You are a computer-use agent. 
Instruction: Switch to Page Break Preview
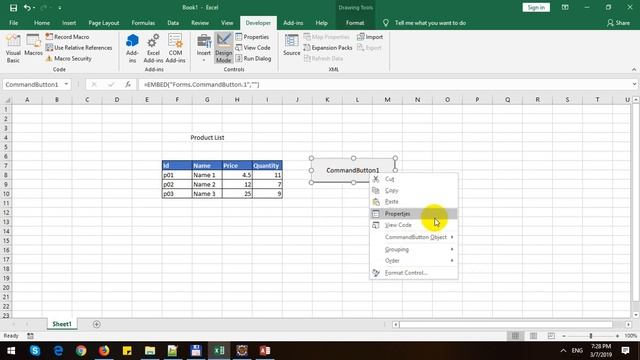pos(551,336)
